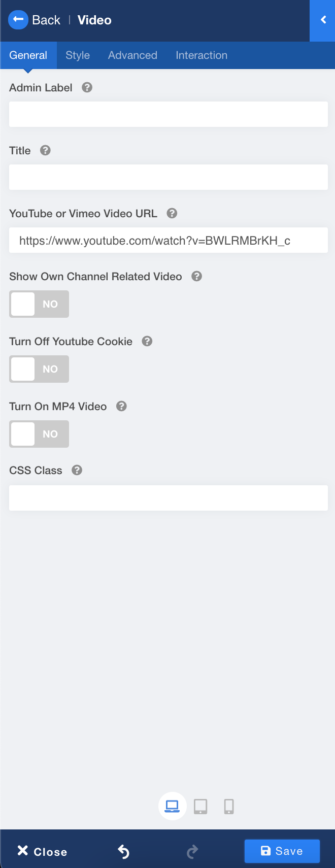This screenshot has height=868, width=335.
Task: Click the YouTube or Vimeo URL field
Action: [168, 240]
